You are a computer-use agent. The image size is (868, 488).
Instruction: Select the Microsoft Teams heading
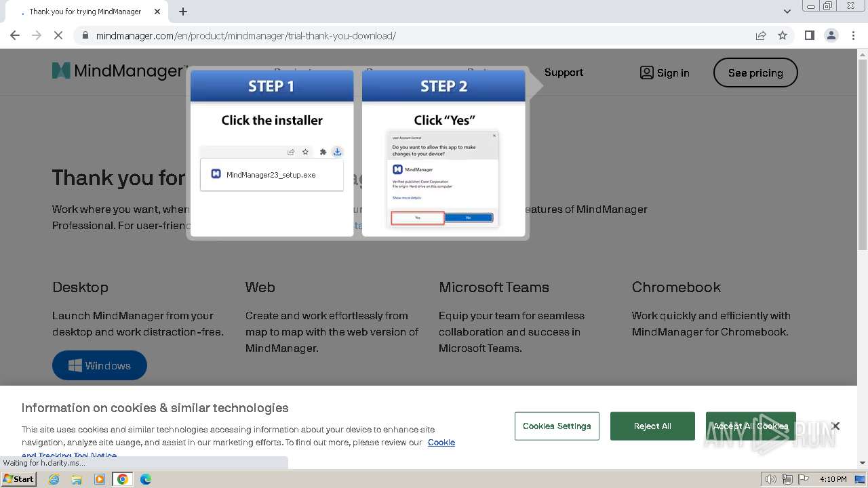[494, 287]
